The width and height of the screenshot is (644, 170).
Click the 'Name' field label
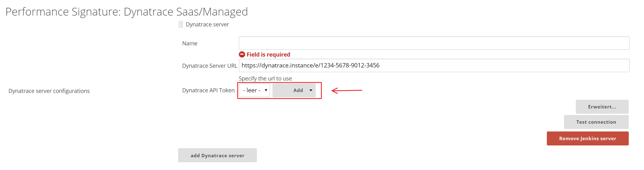click(x=190, y=44)
